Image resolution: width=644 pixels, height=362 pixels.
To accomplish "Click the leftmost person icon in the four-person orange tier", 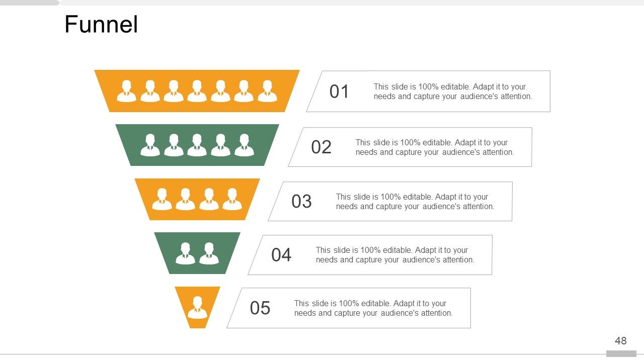I will [x=162, y=199].
